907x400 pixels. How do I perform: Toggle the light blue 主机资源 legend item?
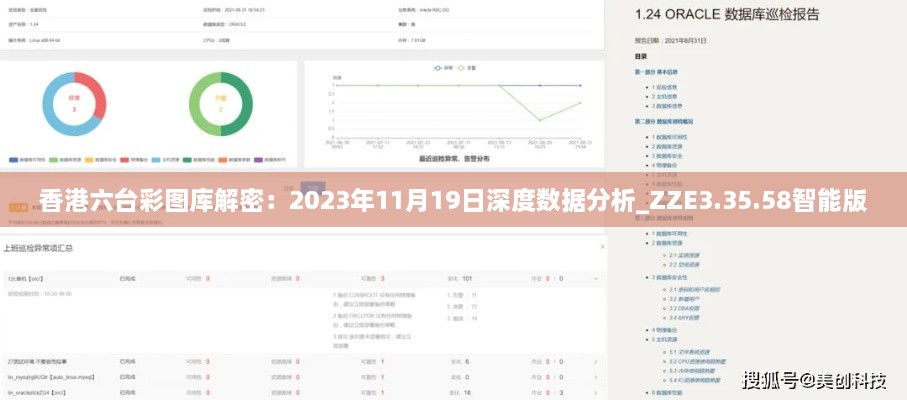pos(165,160)
